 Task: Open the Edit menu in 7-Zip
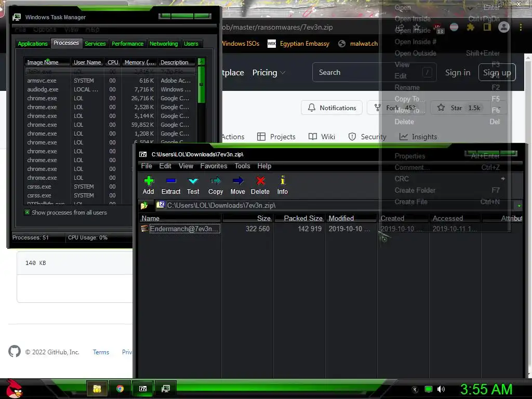(165, 166)
